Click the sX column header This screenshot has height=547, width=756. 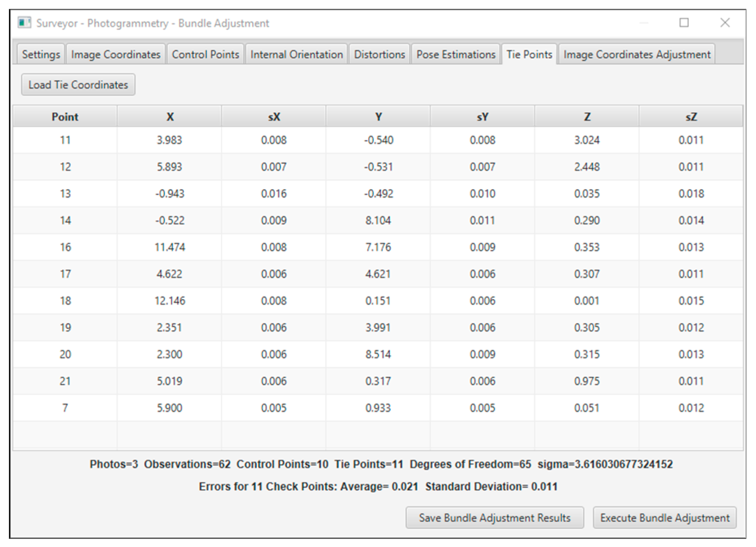274,117
